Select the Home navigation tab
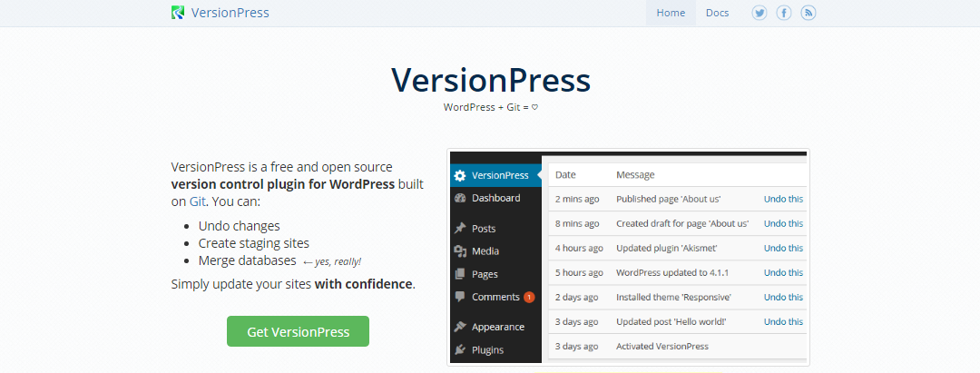Image resolution: width=980 pixels, height=373 pixels. [671, 13]
